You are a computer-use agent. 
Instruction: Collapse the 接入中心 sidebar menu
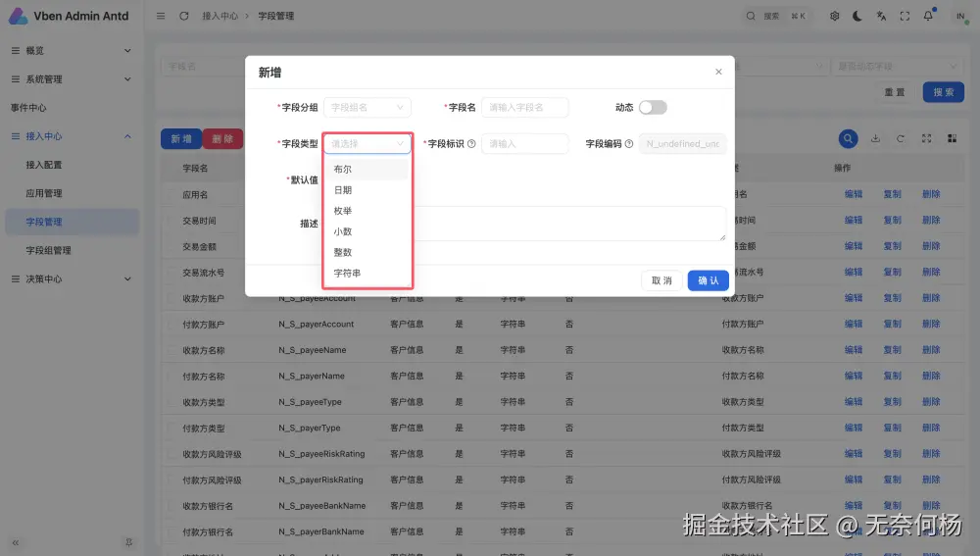pos(72,136)
